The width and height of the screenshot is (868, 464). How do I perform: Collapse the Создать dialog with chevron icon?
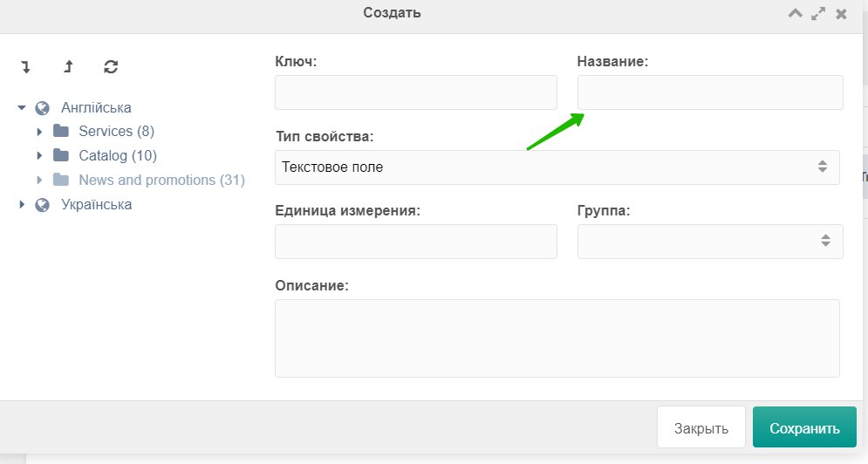coord(795,13)
